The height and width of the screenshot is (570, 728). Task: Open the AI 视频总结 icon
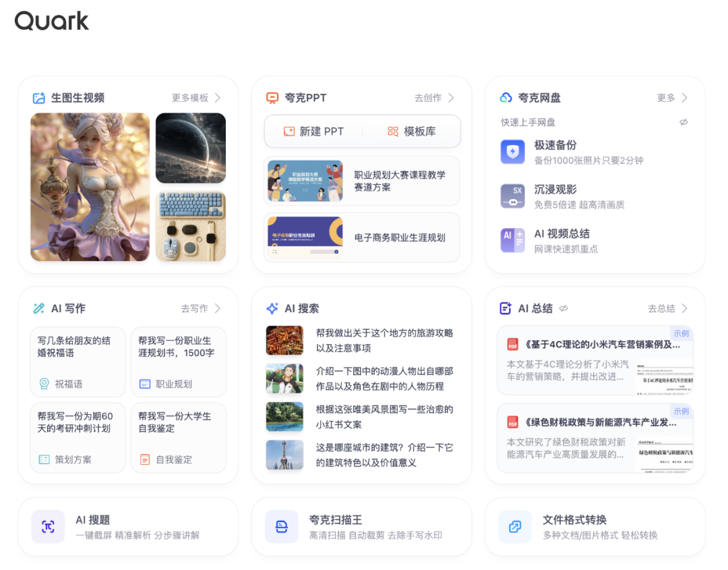(512, 240)
